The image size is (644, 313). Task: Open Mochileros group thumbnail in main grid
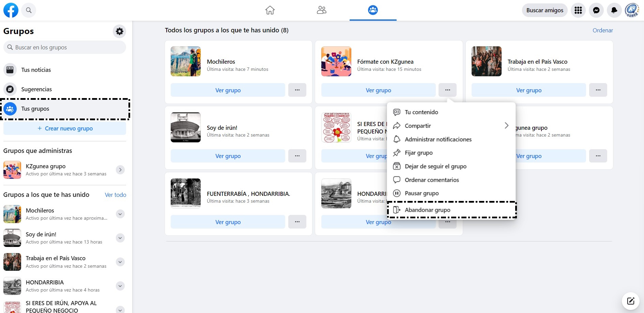point(186,61)
